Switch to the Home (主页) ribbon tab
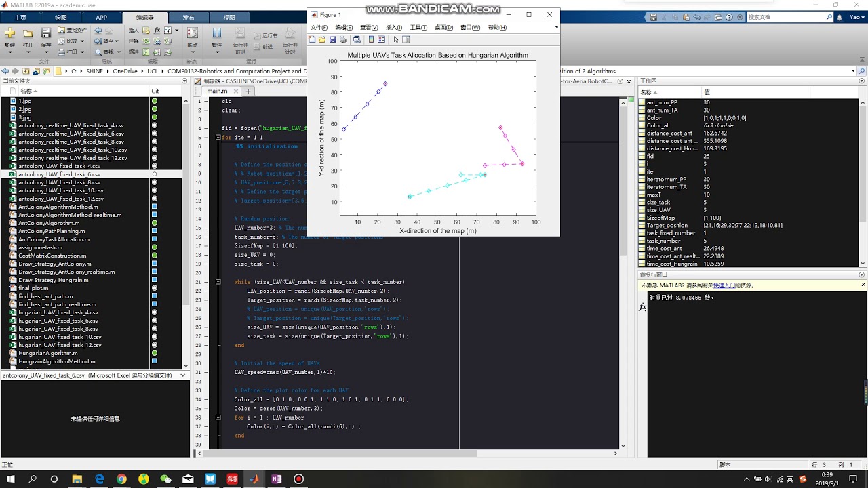This screenshot has height=488, width=868. click(20, 18)
